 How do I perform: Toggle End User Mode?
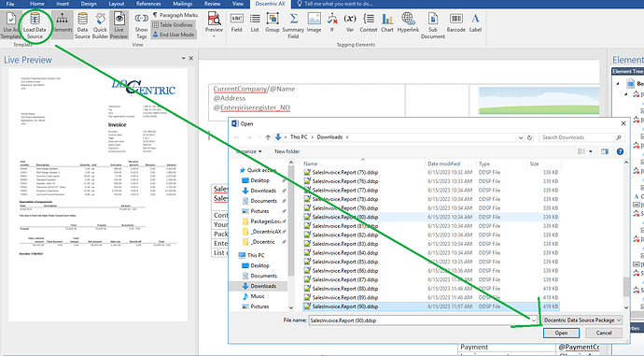click(174, 35)
